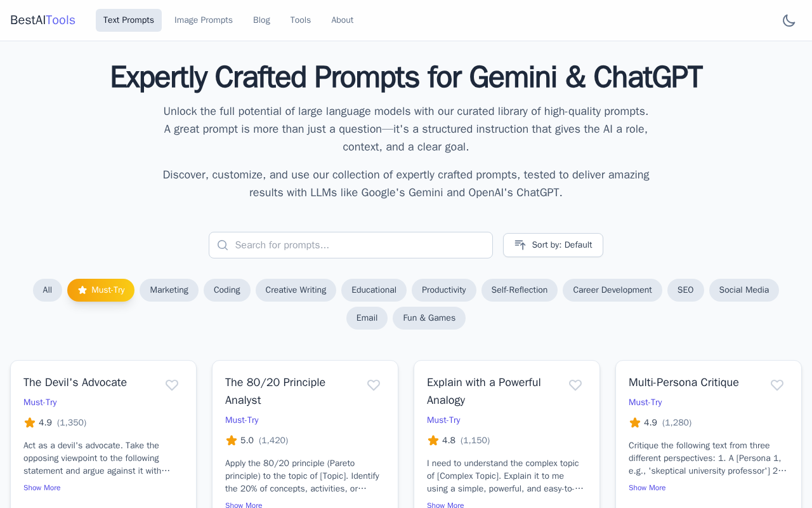This screenshot has width=812, height=508.
Task: Expand Show More on The Devil's Advocate
Action: coord(42,488)
